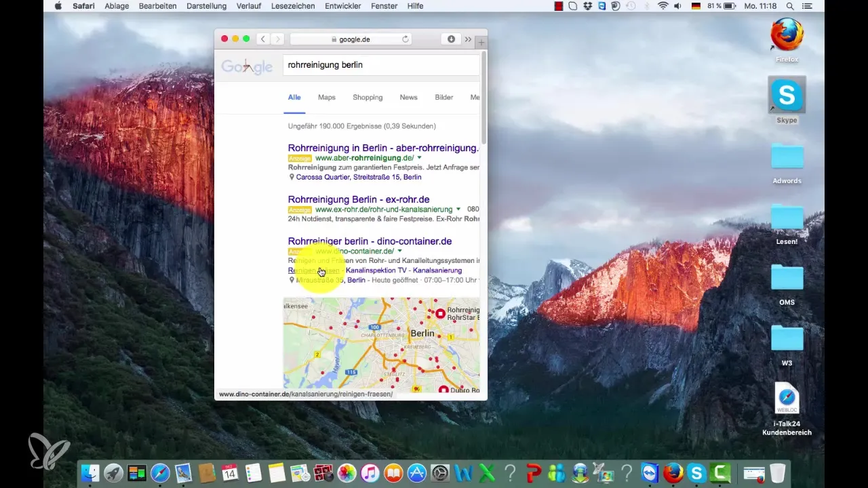
Task: Expand dropdown arrow next to aber-rohrreinigung.de URL
Action: point(420,158)
